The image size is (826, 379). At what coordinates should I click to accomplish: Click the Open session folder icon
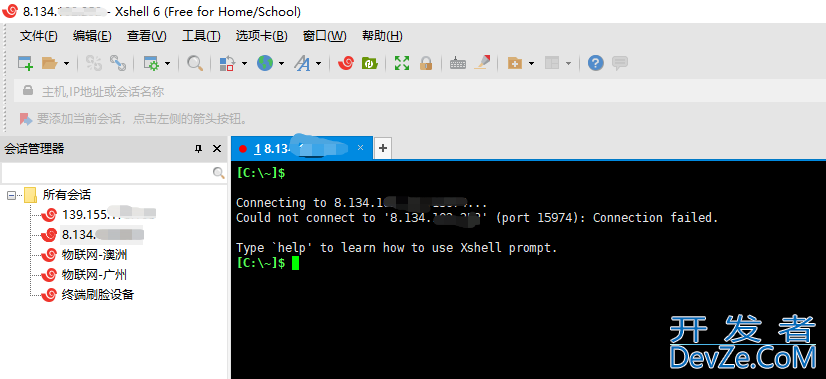49,63
